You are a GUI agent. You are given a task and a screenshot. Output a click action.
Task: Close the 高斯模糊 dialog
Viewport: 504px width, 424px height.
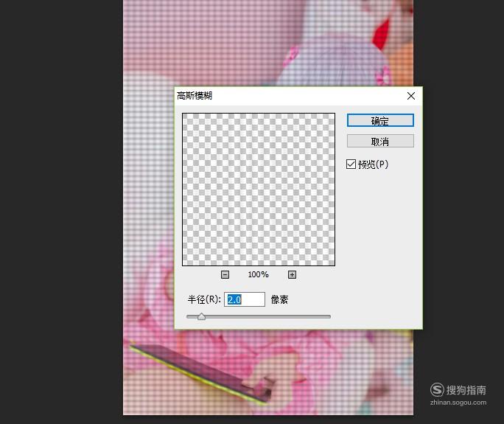pos(410,96)
